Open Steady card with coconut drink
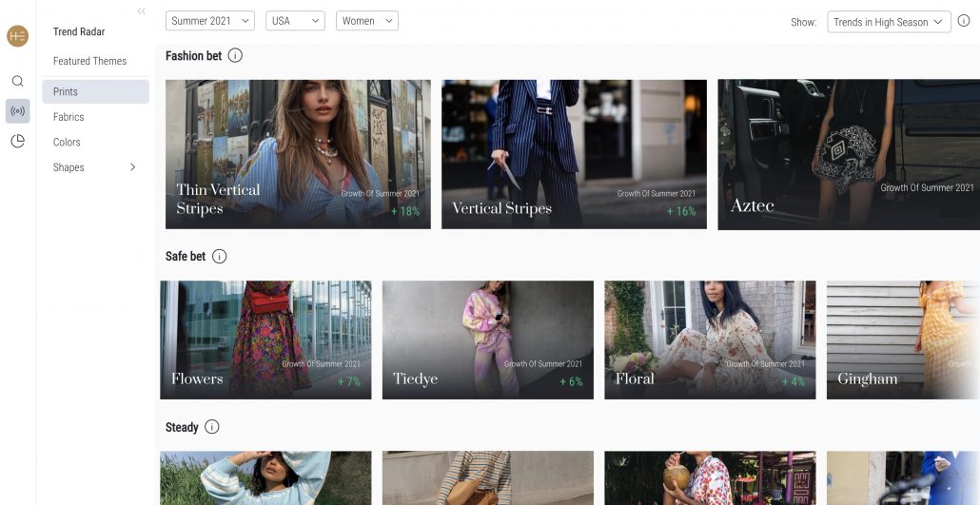980x505 pixels. point(710,478)
